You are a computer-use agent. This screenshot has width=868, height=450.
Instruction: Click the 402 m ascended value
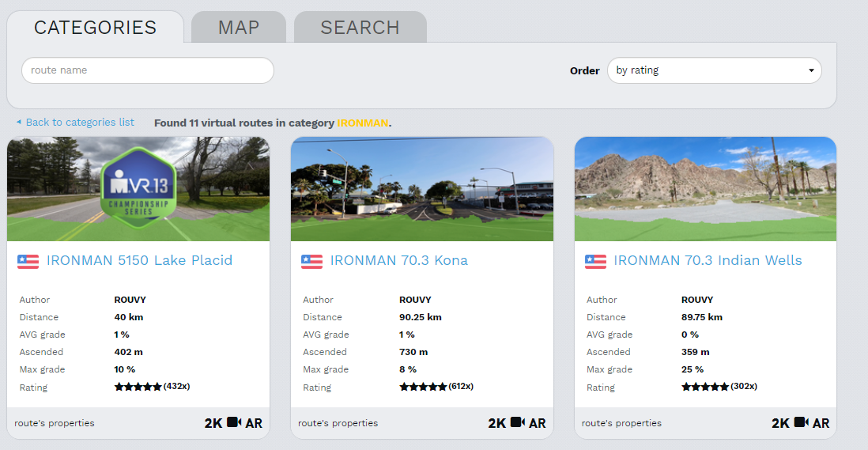[x=128, y=352]
